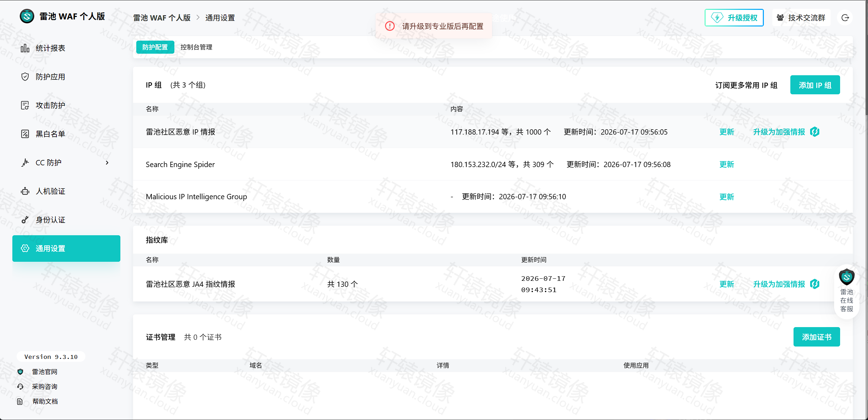Expand the CC 防护 submenu chevron
The width and height of the screenshot is (868, 420).
[107, 162]
